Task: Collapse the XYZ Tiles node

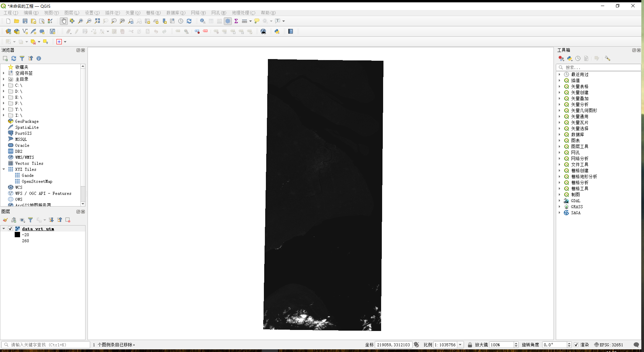Action: [4, 169]
